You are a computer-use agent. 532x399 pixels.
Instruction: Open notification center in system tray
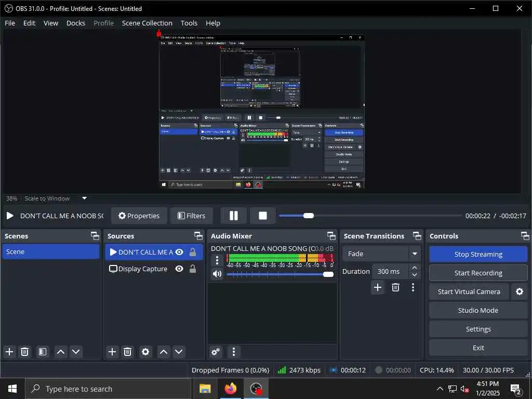[x=516, y=389]
